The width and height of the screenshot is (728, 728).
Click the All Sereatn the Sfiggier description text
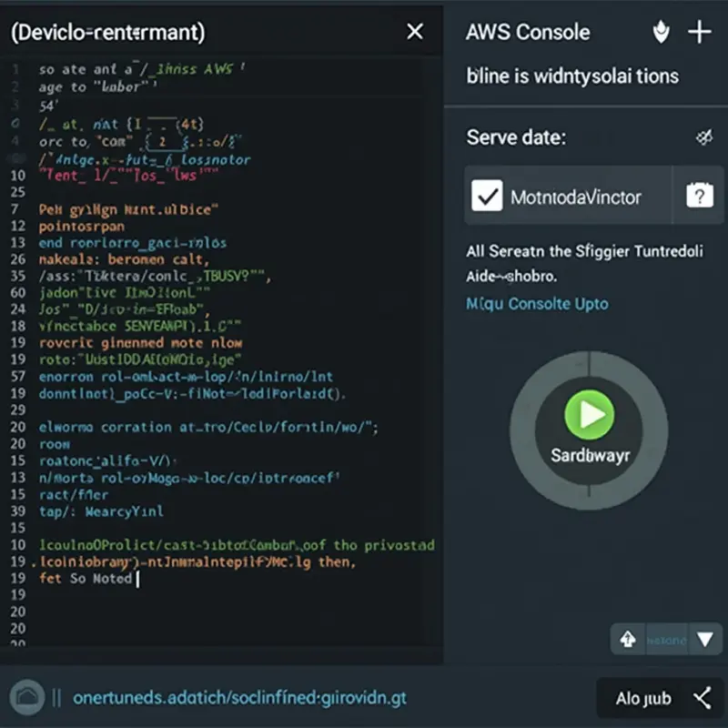(584, 263)
